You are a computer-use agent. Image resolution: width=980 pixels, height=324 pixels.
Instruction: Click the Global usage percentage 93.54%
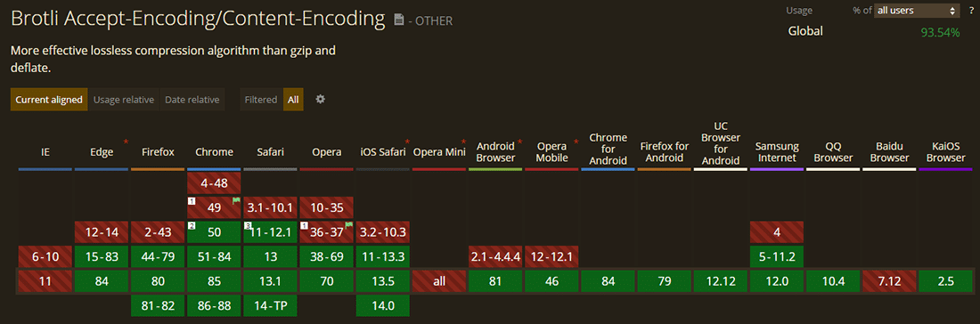(940, 32)
